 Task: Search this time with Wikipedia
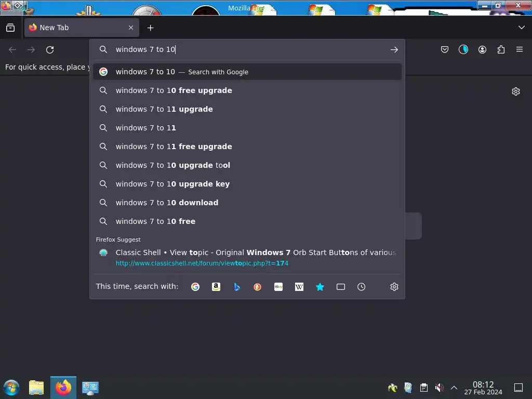pos(299,287)
